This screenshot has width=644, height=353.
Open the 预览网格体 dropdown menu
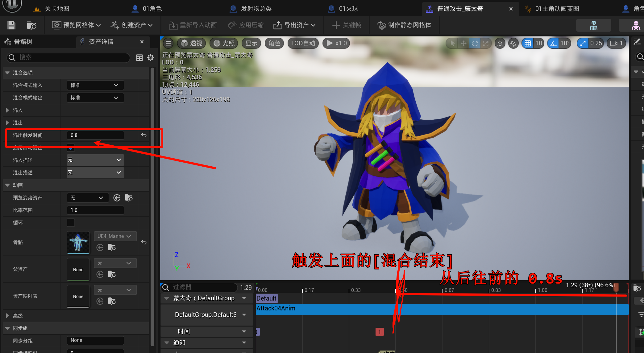[77, 25]
